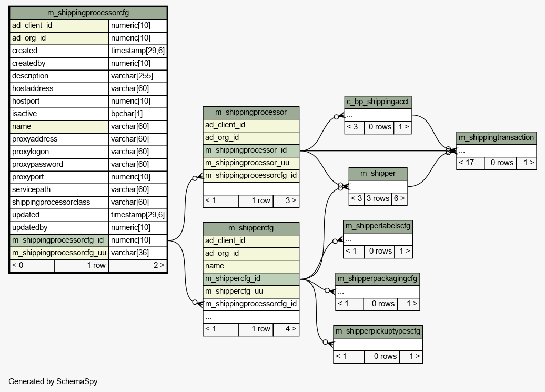Screen dimensions: 545x392
Task: Select the m_shipper table header
Action: [378, 174]
